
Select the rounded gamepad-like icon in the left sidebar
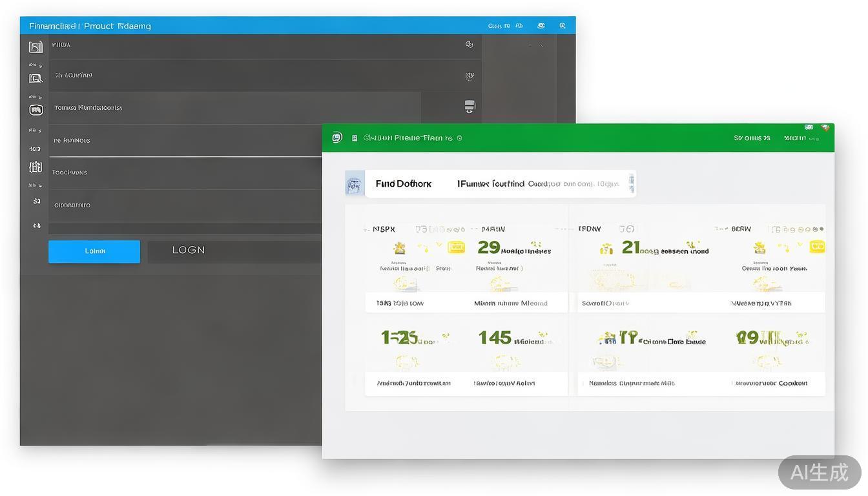coord(36,110)
